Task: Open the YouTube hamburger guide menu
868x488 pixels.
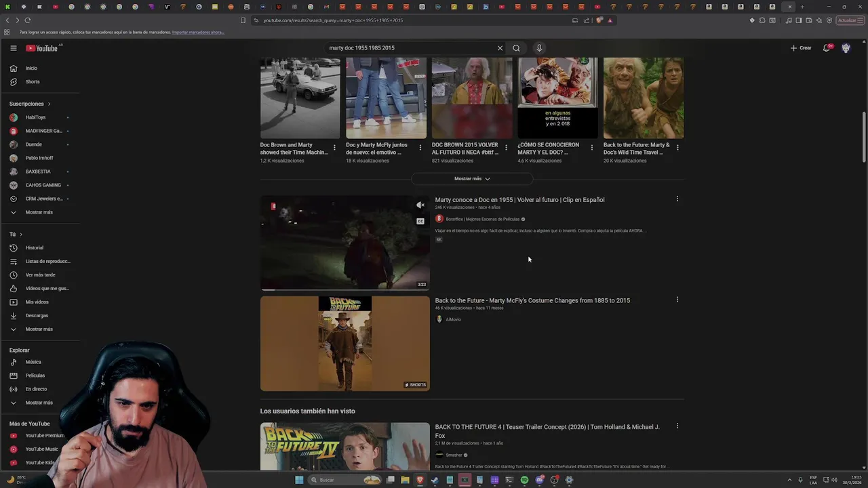Action: [13, 48]
